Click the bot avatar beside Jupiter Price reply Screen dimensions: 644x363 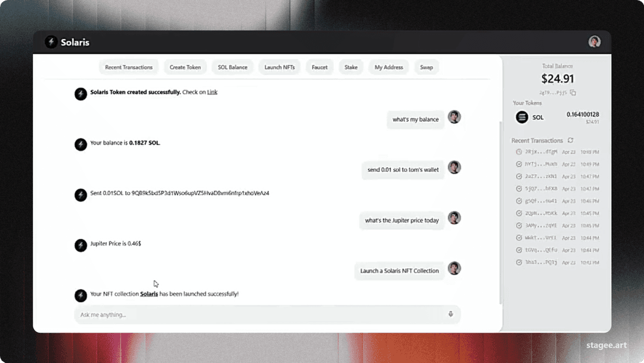click(80, 245)
